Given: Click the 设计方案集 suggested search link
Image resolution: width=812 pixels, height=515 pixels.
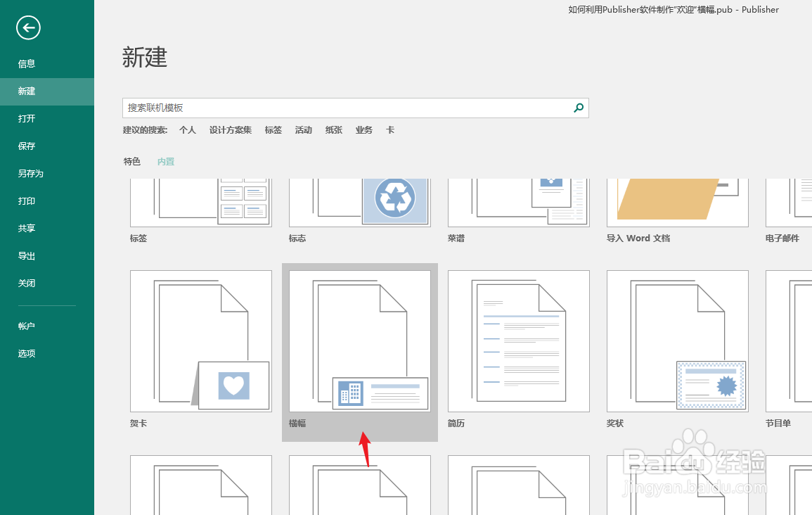Looking at the screenshot, I should click(x=230, y=129).
